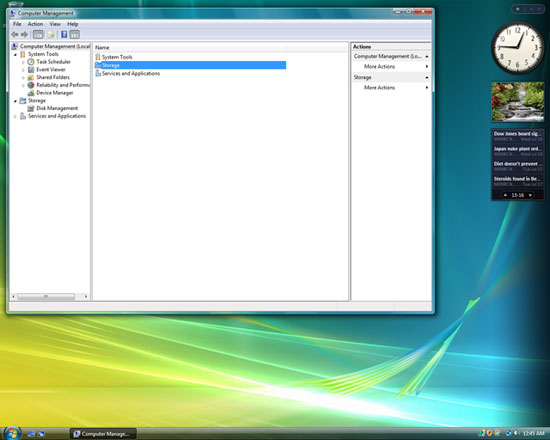The image size is (550, 440).
Task: Sort the list by the Name column header
Action: click(190, 47)
